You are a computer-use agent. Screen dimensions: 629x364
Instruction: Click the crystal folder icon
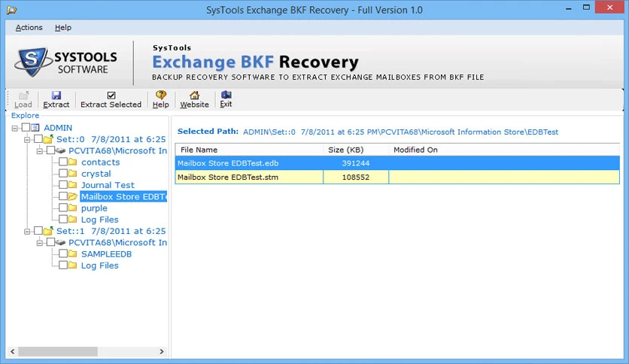click(x=73, y=174)
